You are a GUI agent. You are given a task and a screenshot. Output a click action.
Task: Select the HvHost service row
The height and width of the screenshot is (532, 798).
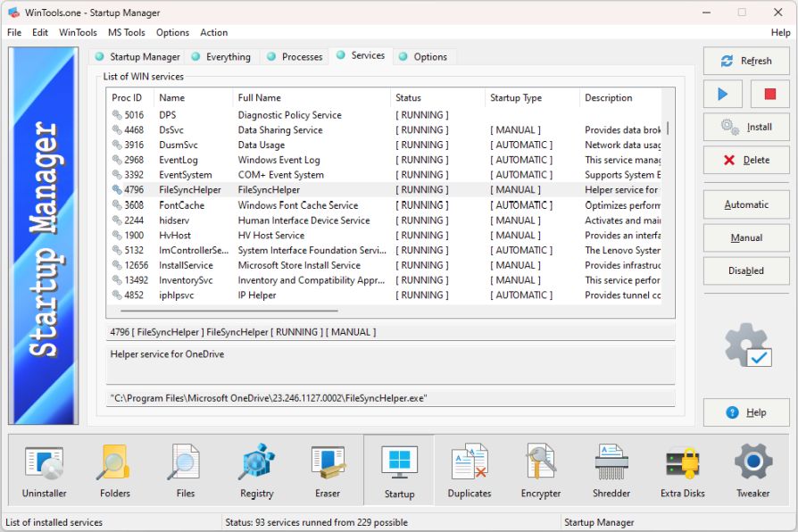pyautogui.click(x=384, y=235)
